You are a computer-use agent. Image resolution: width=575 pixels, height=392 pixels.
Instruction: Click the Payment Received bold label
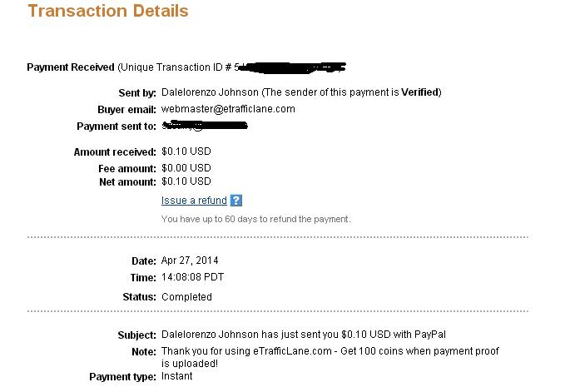[71, 67]
